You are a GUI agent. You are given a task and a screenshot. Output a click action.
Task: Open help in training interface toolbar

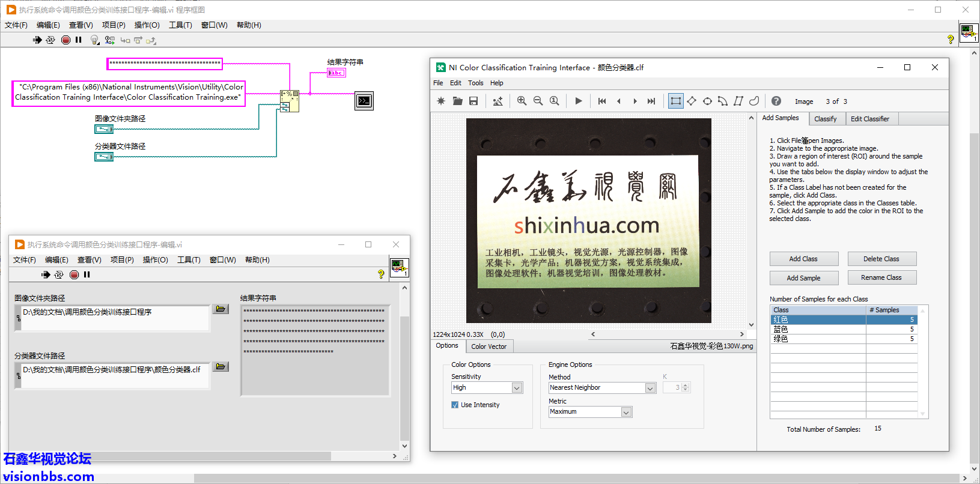tap(776, 101)
